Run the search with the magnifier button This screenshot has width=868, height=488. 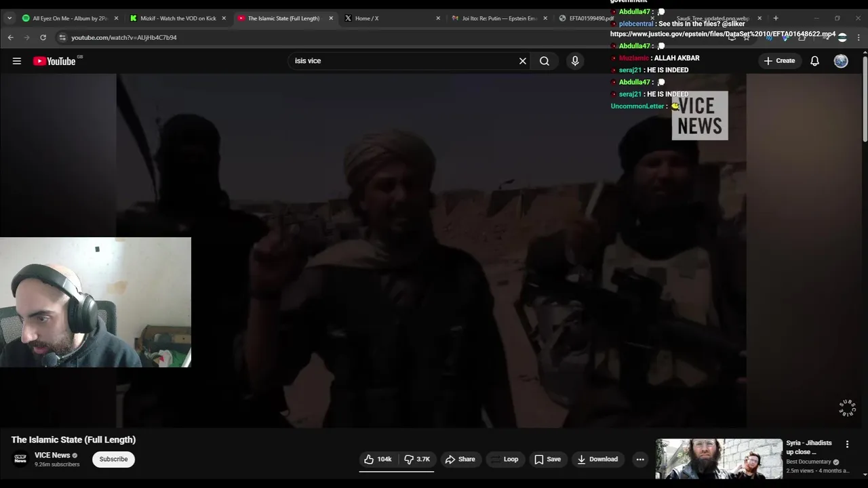(x=545, y=61)
